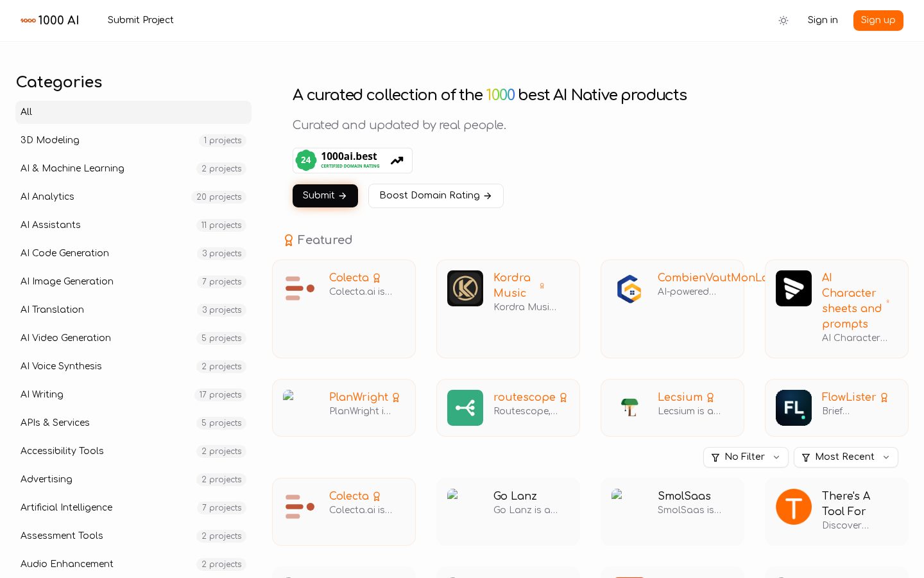Click the Sign in link

click(823, 20)
